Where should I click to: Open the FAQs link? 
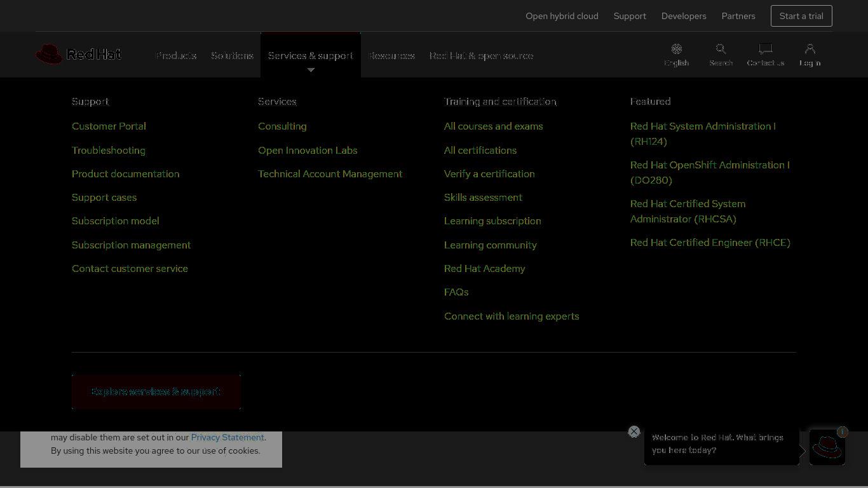456,292
